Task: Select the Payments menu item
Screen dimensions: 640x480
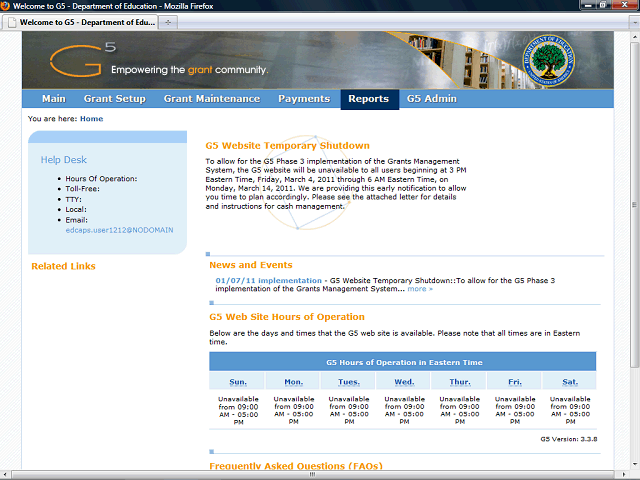Action: (x=304, y=99)
